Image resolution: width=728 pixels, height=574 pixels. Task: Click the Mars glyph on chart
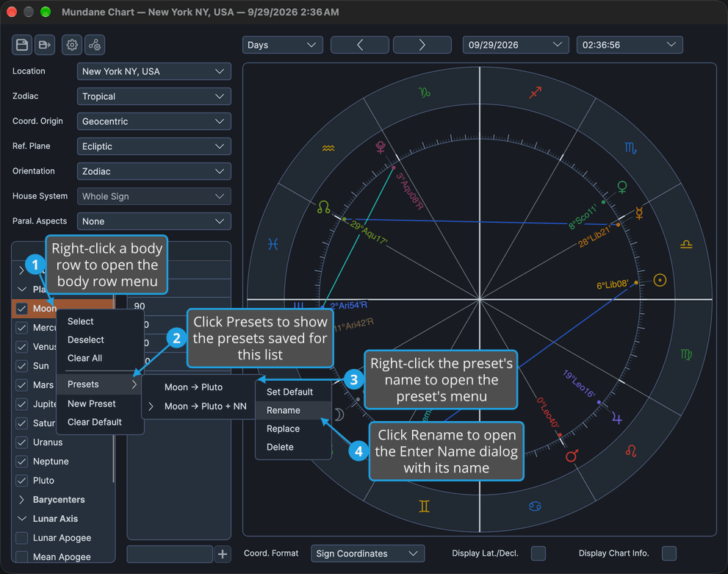pos(572,456)
